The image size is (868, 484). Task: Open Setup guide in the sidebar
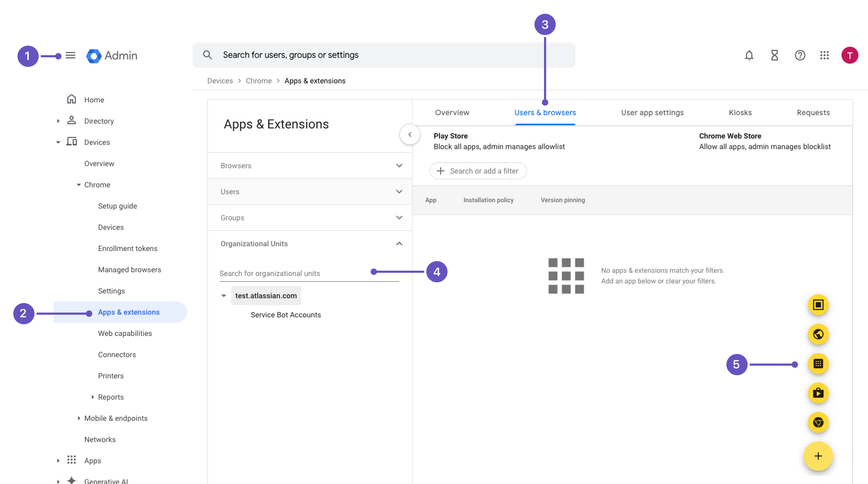(117, 206)
